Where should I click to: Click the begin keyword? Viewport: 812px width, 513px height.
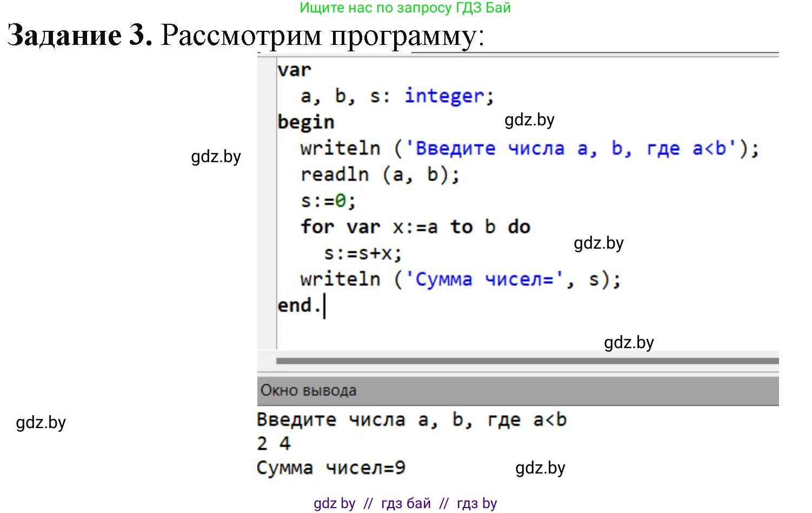click(305, 121)
